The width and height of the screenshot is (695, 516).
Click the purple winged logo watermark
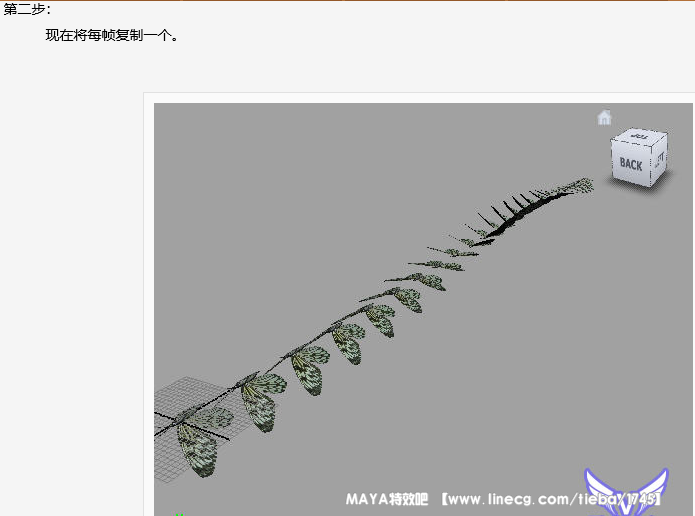coord(626,491)
